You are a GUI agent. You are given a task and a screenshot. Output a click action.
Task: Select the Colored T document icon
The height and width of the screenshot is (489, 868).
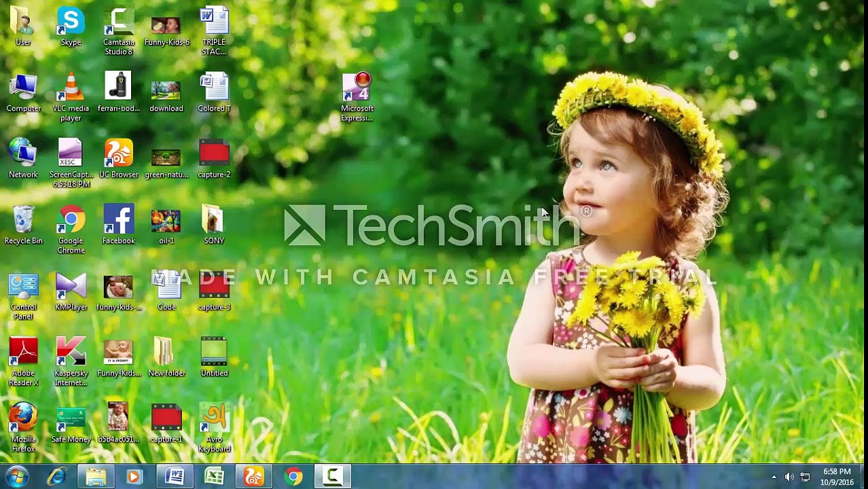tap(214, 92)
